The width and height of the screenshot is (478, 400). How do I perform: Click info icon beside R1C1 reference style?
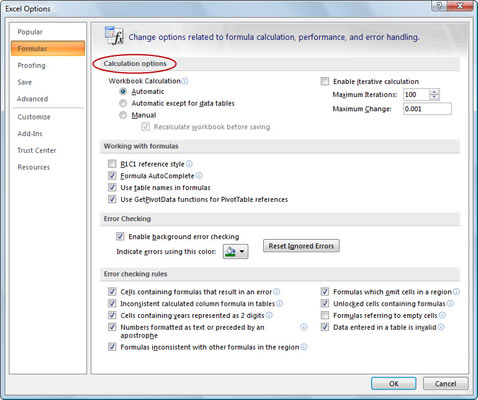tap(189, 164)
